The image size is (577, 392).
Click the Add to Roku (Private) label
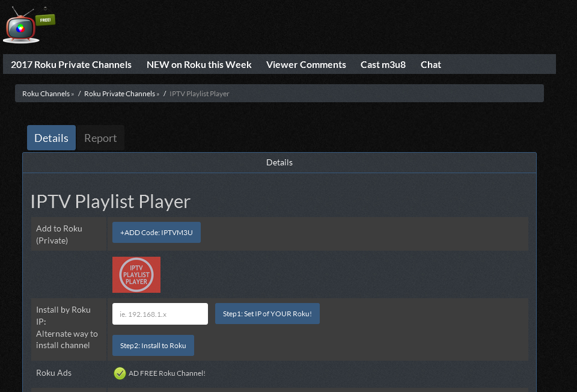[x=60, y=234]
